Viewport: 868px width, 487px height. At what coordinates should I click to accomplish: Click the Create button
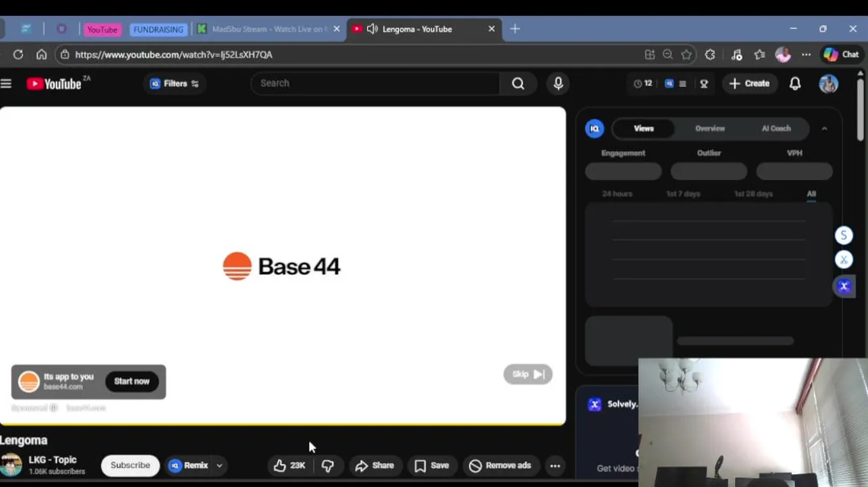coord(750,83)
